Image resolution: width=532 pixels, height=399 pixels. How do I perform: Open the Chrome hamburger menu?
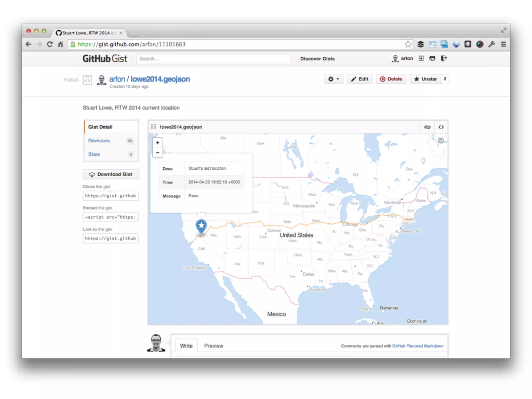(x=503, y=44)
